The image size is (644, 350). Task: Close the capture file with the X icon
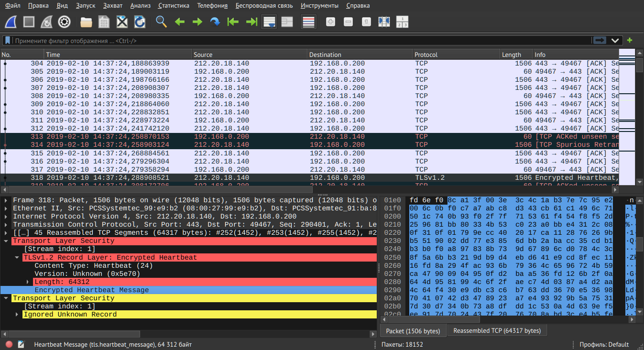pyautogui.click(x=122, y=22)
